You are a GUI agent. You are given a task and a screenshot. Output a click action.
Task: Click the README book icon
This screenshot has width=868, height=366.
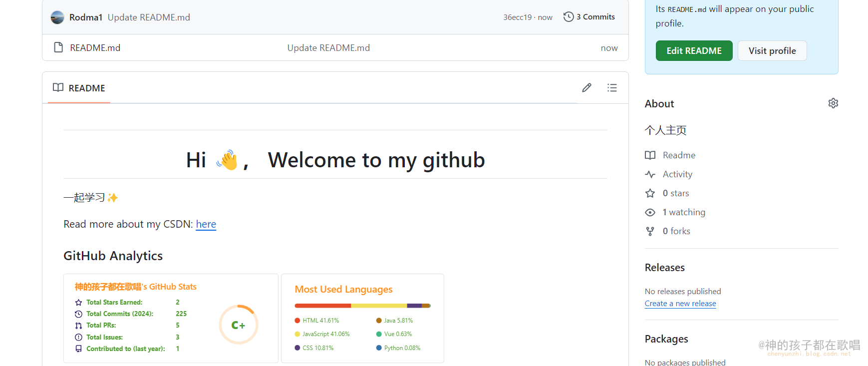point(58,88)
